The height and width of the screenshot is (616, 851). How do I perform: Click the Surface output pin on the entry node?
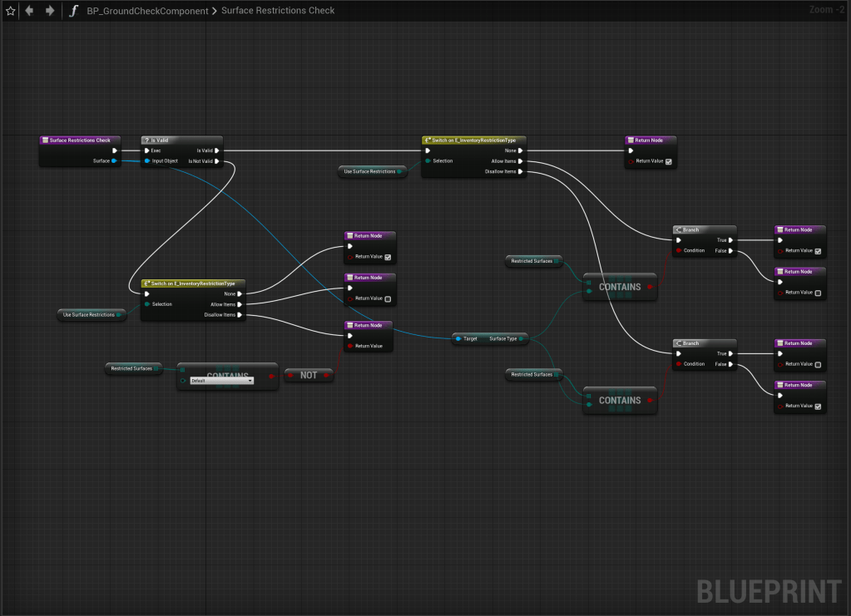click(x=114, y=161)
